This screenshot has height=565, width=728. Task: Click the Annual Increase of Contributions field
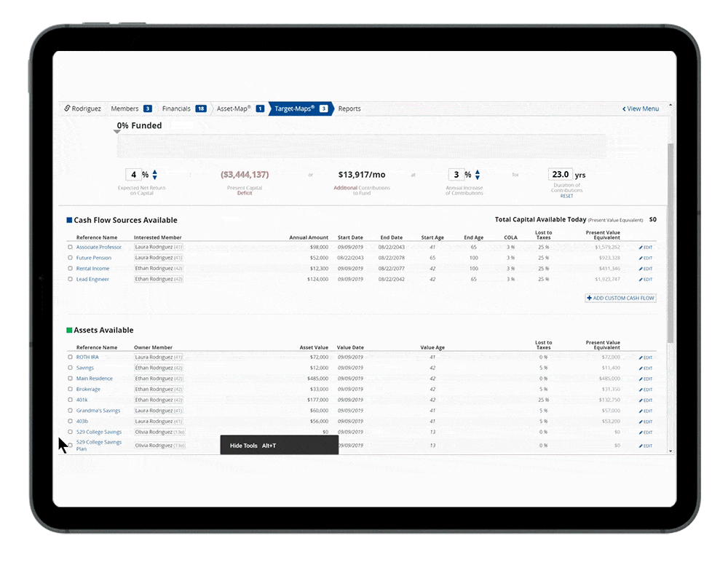click(456, 175)
